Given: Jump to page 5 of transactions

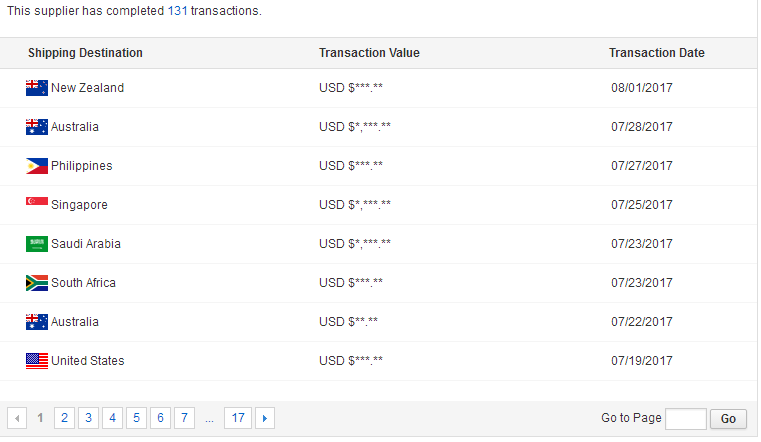Looking at the screenshot, I should (136, 418).
